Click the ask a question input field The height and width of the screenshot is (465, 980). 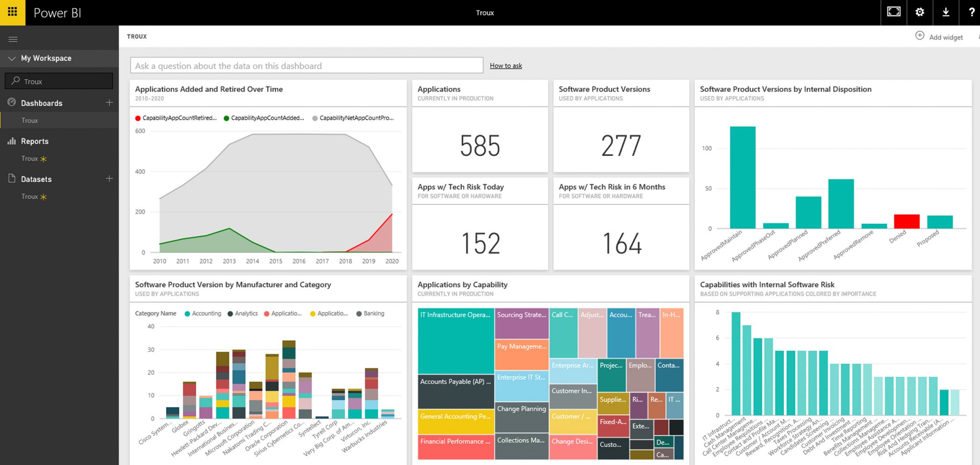(306, 66)
